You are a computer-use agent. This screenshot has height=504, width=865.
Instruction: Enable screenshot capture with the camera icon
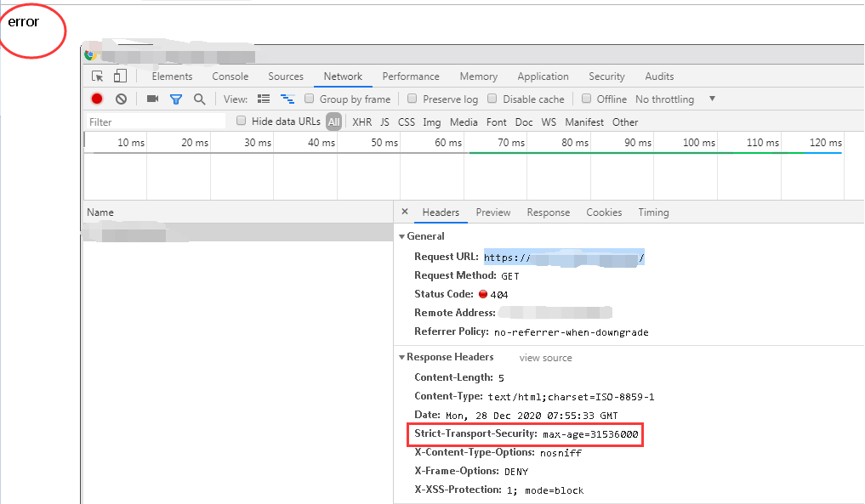point(152,99)
